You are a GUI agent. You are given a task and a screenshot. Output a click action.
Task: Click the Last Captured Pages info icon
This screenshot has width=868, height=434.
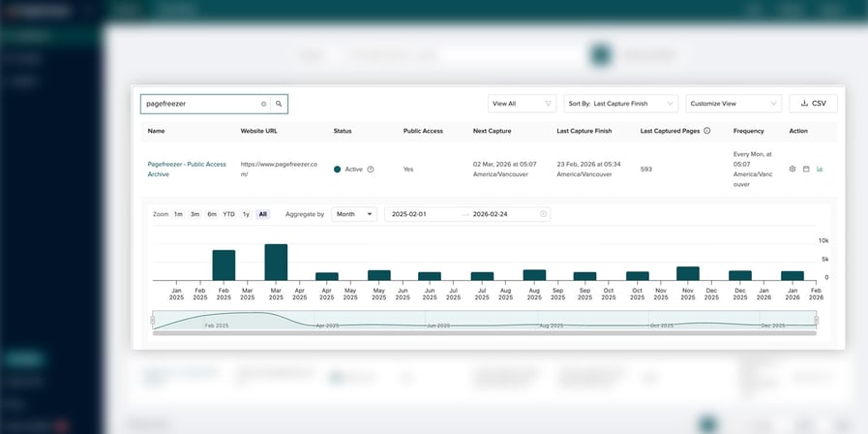click(706, 131)
